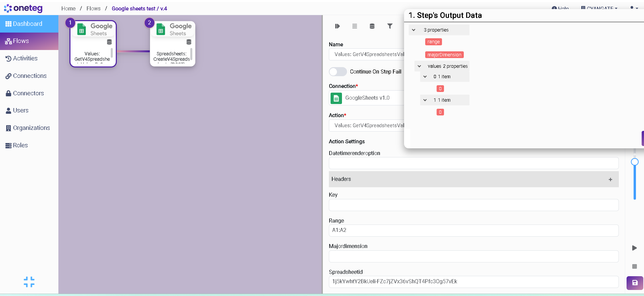The image size is (644, 296).
Task: Collapse the 3 properties tree node
Action: 414,30
